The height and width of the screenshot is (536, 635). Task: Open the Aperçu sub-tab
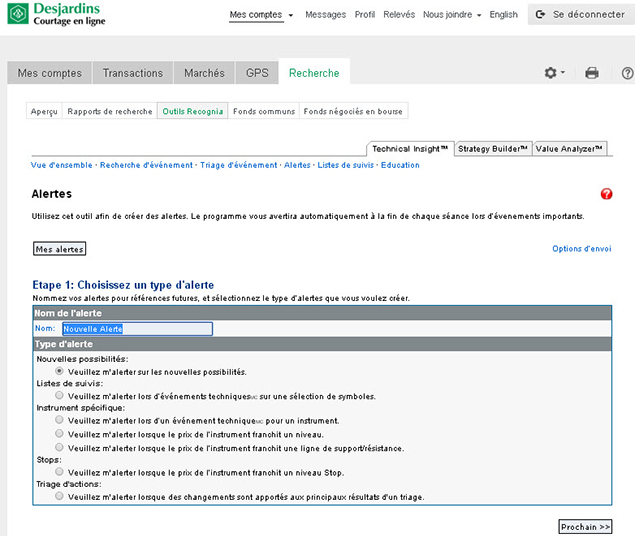pyautogui.click(x=44, y=111)
